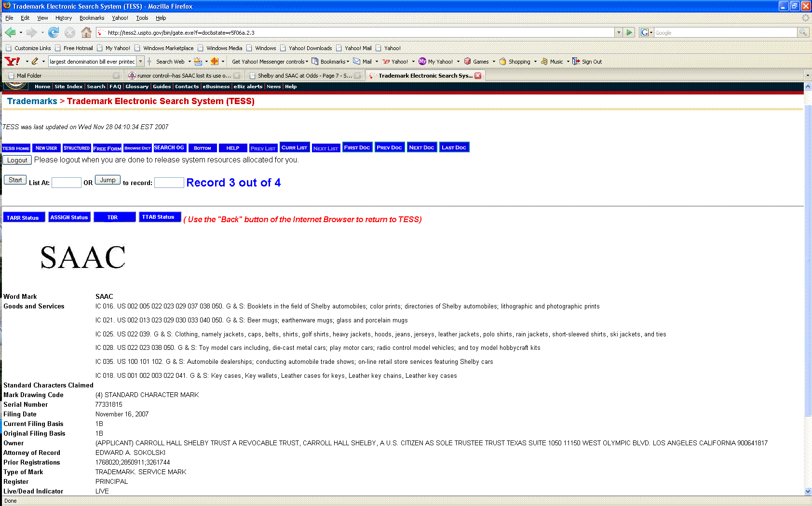Viewport: 812px width, 506px height.
Task: Click the Logout button
Action: 17,160
